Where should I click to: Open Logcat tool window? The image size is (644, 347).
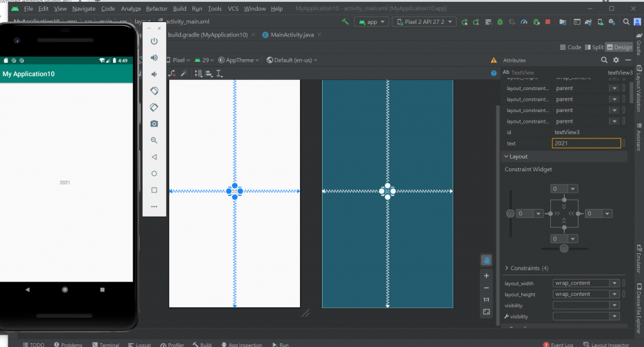[140, 344]
